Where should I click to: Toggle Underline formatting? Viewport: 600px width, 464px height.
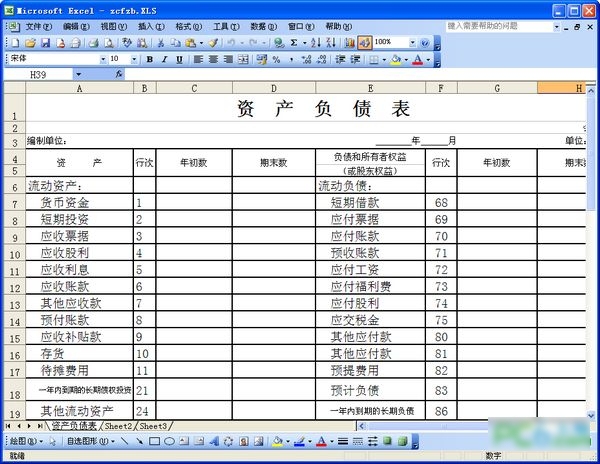(x=177, y=59)
